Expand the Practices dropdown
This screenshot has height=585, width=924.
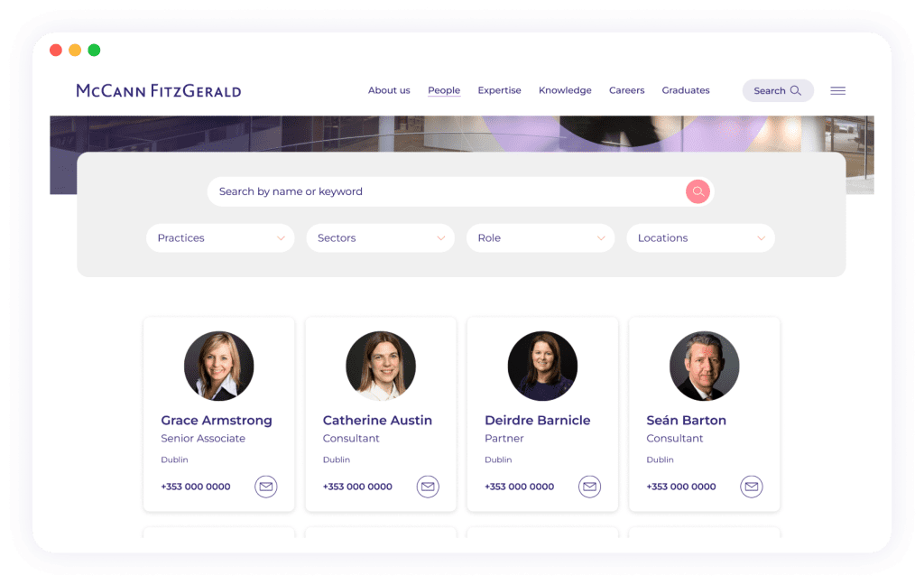(220, 238)
